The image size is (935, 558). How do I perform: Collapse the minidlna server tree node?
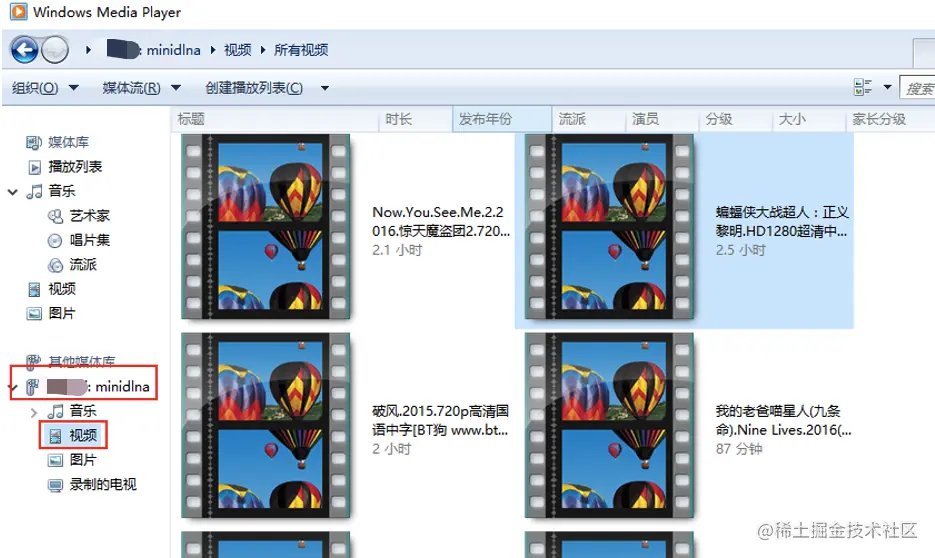pyautogui.click(x=13, y=388)
